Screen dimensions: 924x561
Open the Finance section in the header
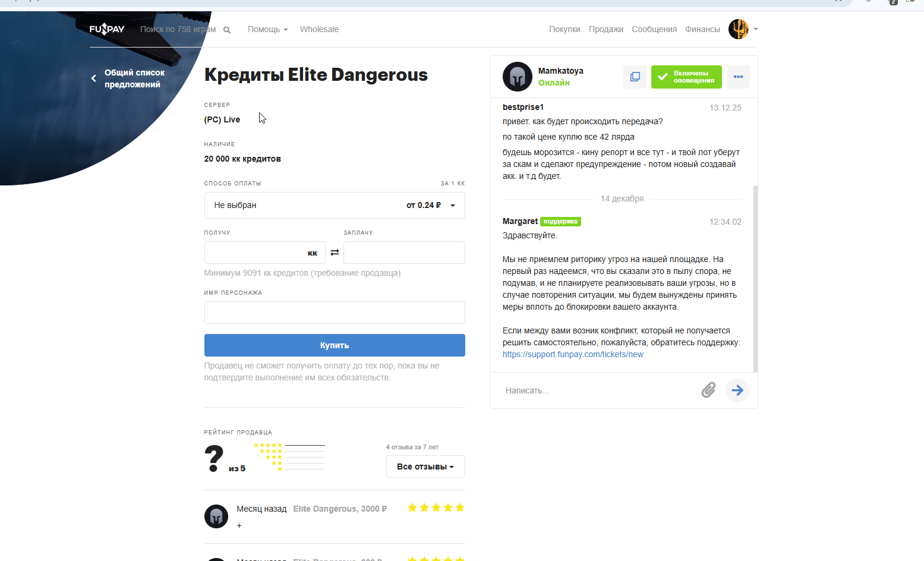pos(702,29)
